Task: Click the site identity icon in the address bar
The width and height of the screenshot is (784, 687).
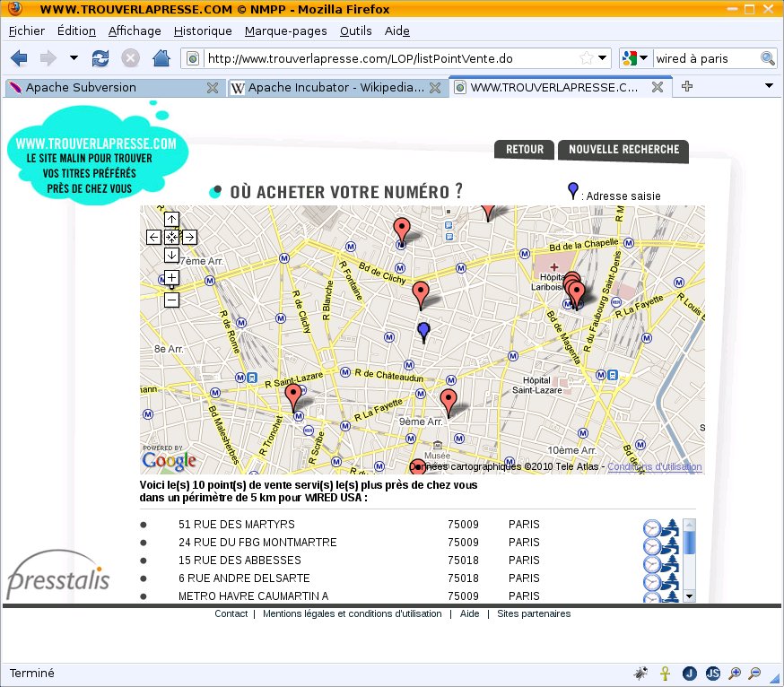Action: 193,59
